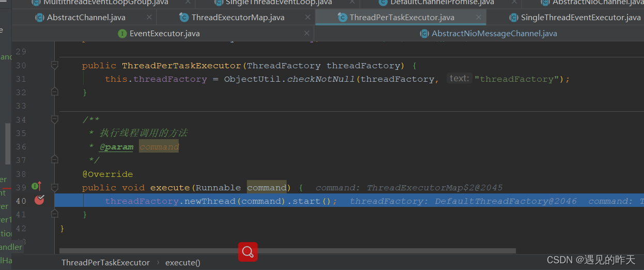Click line number 42 in the gutter

coord(21,228)
